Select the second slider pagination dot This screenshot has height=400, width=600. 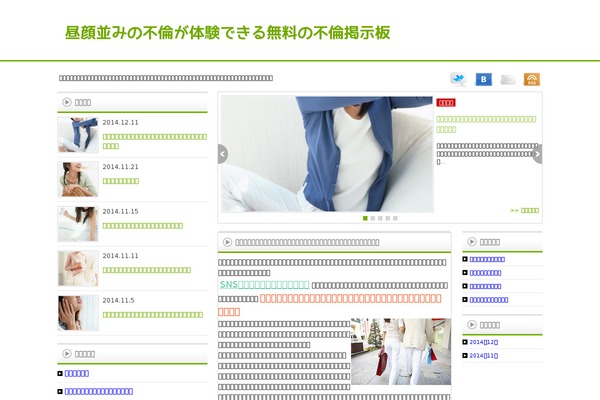pyautogui.click(x=373, y=218)
